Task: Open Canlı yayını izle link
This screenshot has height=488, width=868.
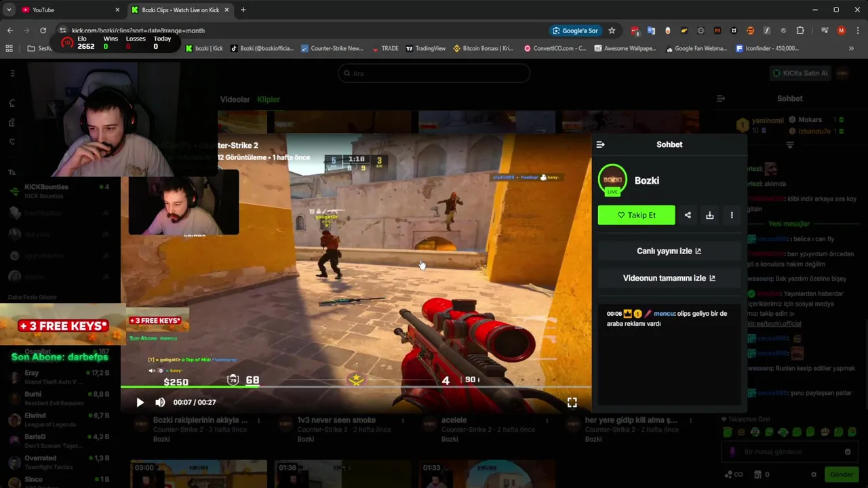Action: pyautogui.click(x=669, y=251)
